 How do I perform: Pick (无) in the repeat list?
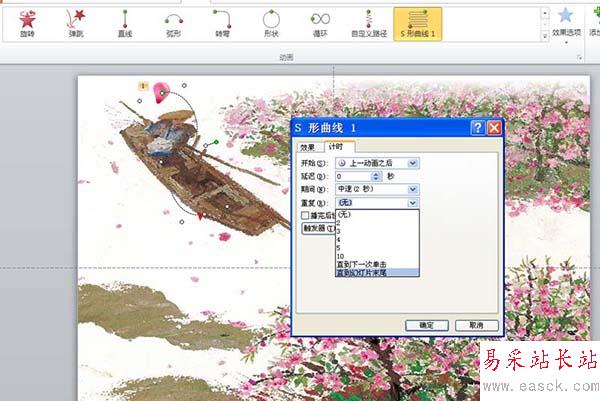click(x=377, y=214)
